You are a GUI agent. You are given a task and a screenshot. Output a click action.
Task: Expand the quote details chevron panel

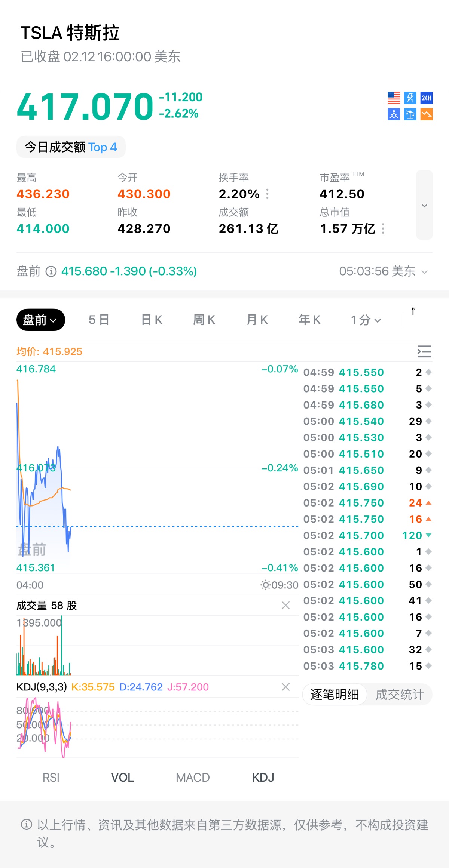pyautogui.click(x=424, y=205)
